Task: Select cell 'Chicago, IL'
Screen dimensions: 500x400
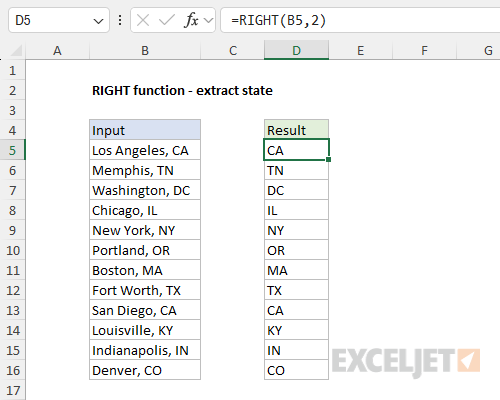Action: (145, 210)
